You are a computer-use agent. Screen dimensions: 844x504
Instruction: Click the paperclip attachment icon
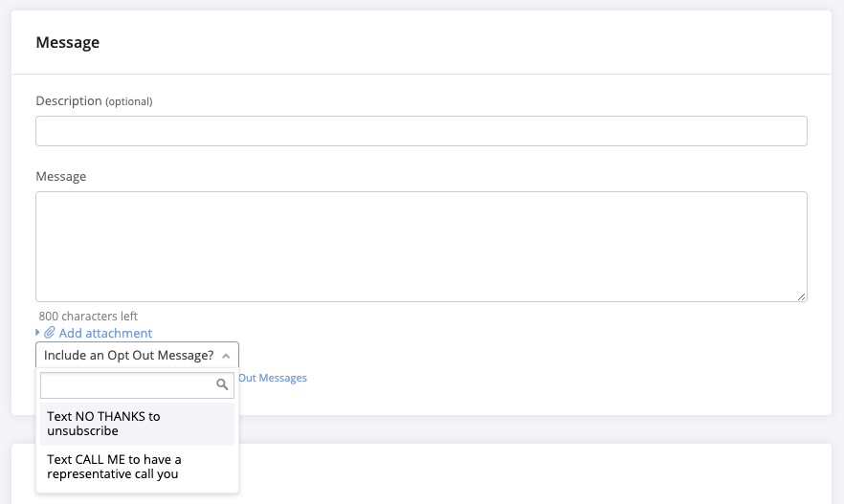(x=50, y=333)
